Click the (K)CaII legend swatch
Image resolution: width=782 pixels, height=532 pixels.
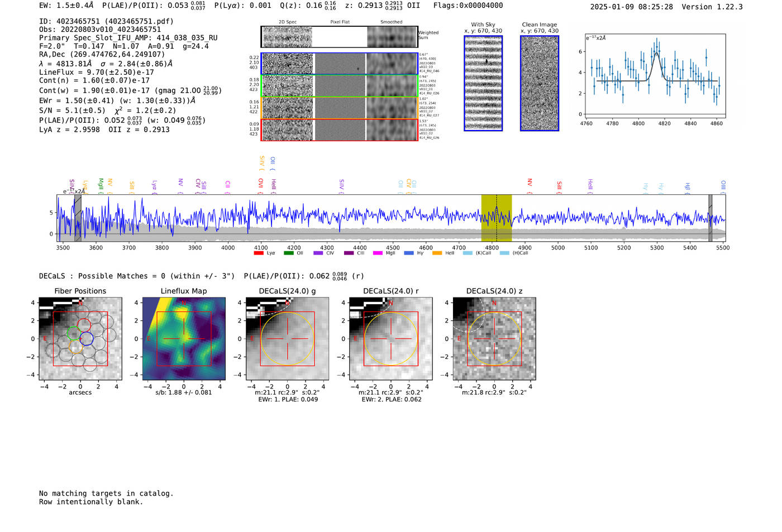[468, 253]
